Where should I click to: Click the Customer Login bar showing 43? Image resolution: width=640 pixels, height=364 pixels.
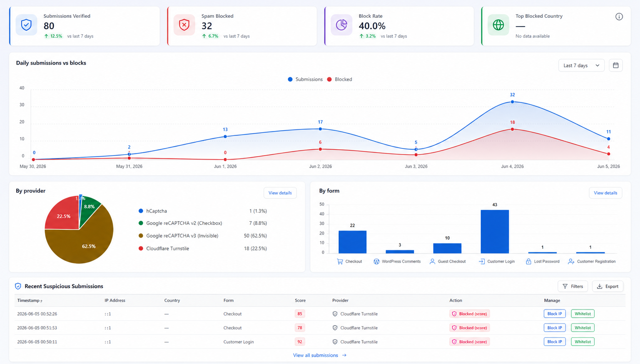(495, 232)
